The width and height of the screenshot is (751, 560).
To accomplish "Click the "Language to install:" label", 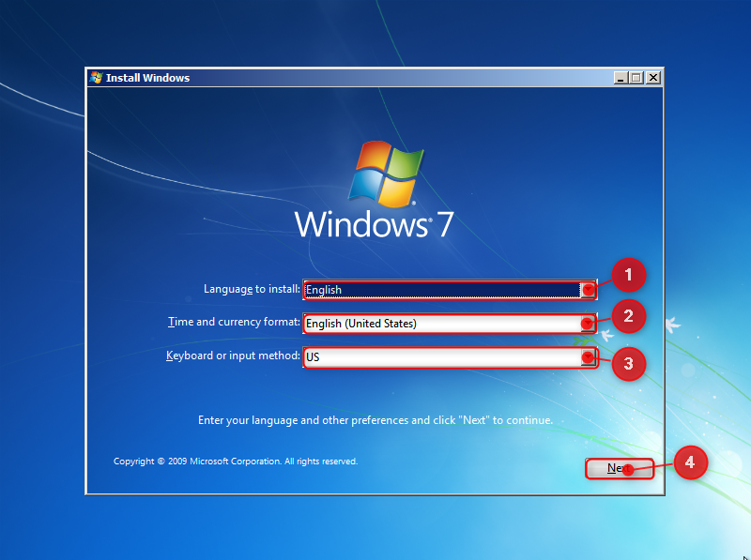I will (x=252, y=289).
